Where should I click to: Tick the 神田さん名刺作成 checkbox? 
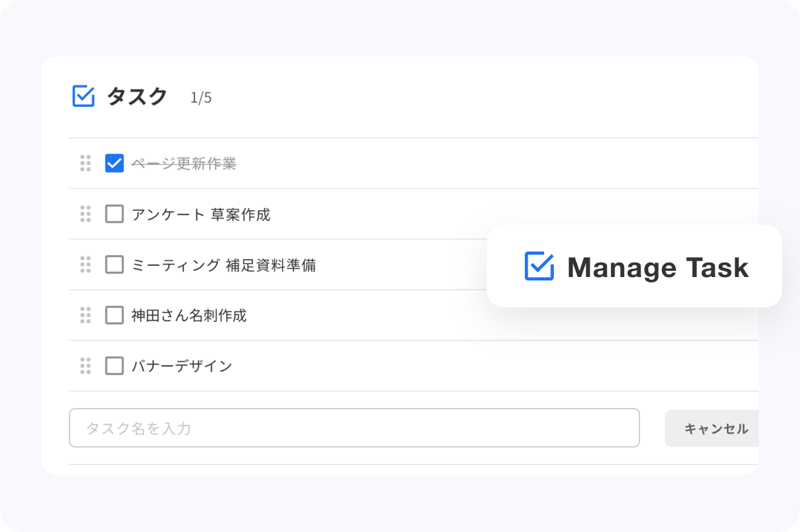point(114,316)
